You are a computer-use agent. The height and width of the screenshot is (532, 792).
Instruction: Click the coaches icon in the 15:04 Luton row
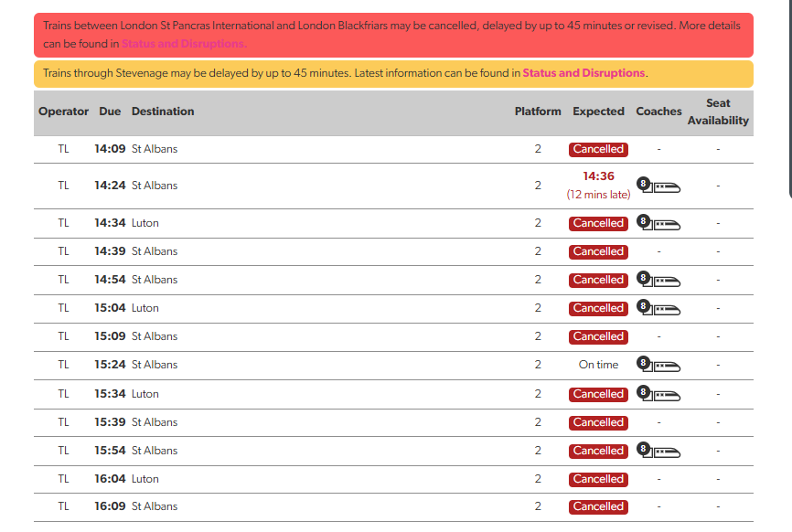point(658,307)
